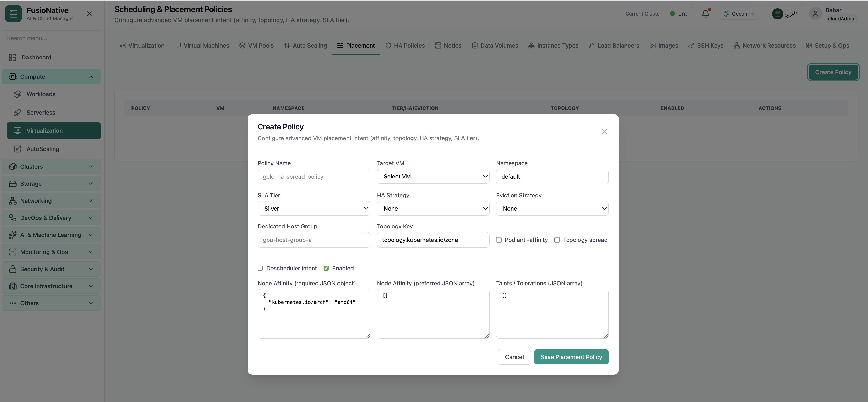Image resolution: width=868 pixels, height=402 pixels.
Task: Click Save Placement Policy button
Action: (x=571, y=357)
